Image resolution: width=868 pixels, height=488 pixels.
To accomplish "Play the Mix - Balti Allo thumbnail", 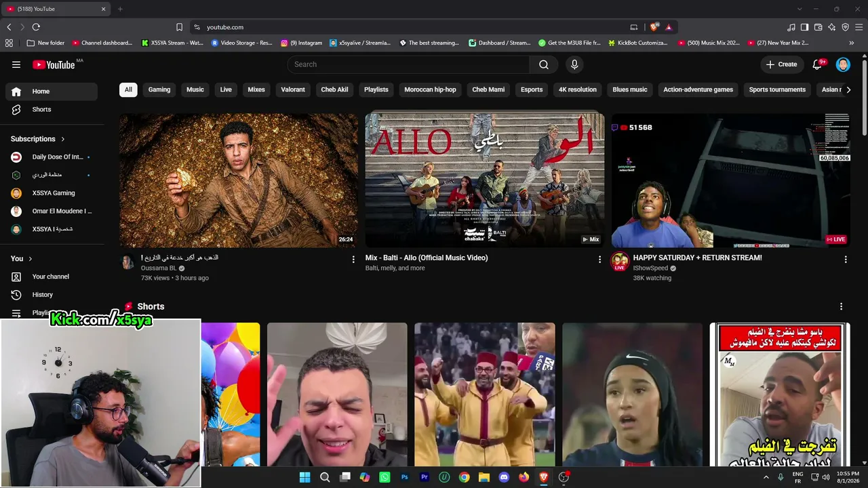I will coord(484,180).
